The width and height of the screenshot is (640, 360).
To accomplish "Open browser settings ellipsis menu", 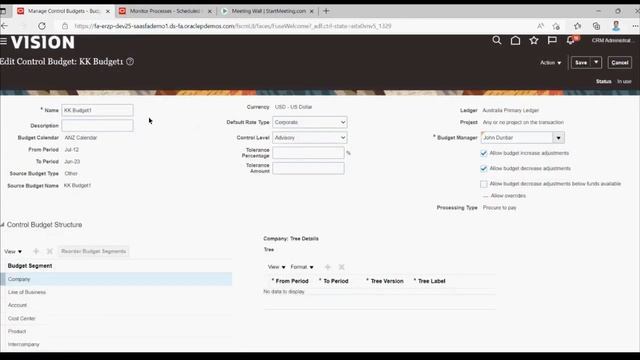I will click(x=635, y=26).
